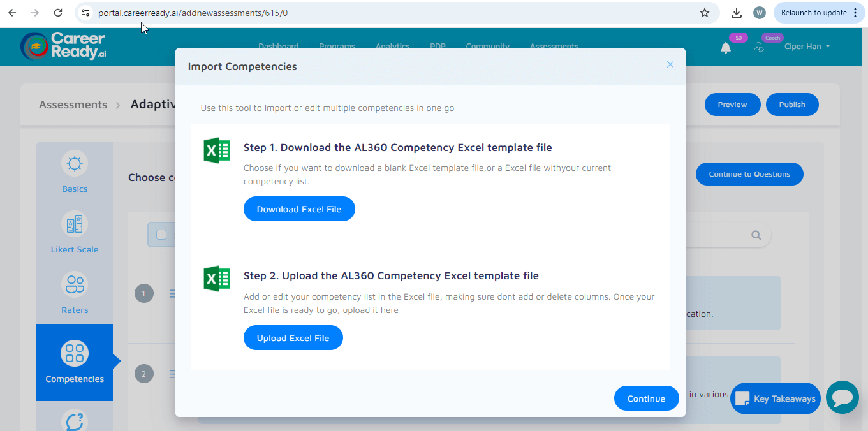This screenshot has height=431, width=868.
Task: Open the Key Takeaways panel
Action: (x=775, y=398)
